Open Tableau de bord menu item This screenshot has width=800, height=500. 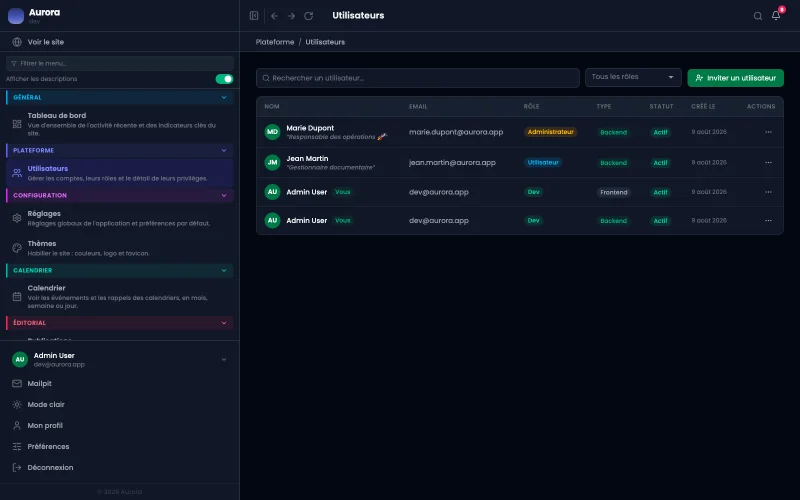click(x=119, y=124)
